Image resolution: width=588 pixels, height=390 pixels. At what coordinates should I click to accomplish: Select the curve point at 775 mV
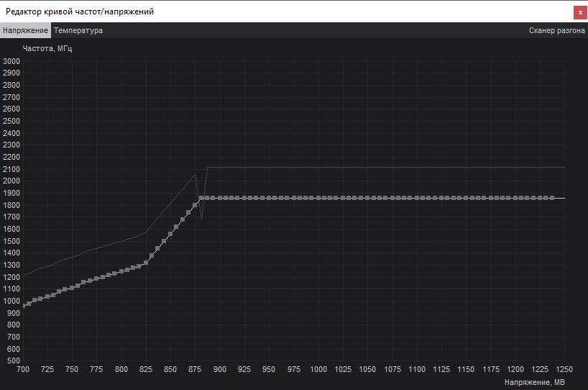coord(96,278)
